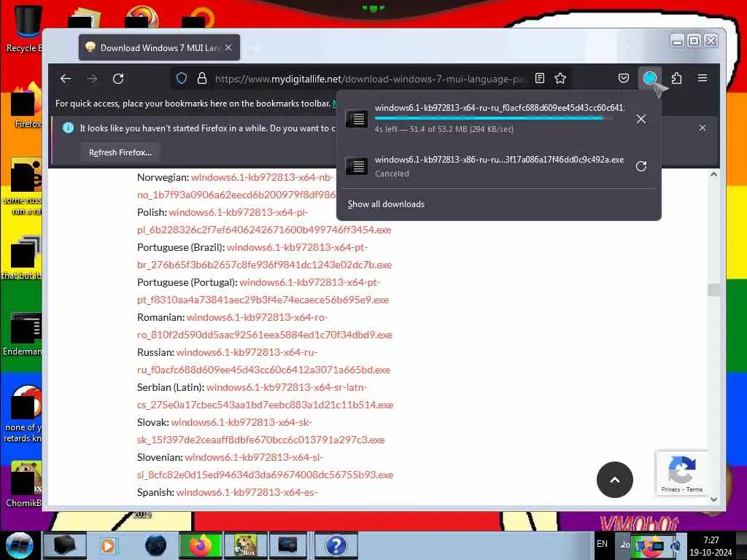
Task: Select the ChomikBox desktop icon
Action: (24, 485)
